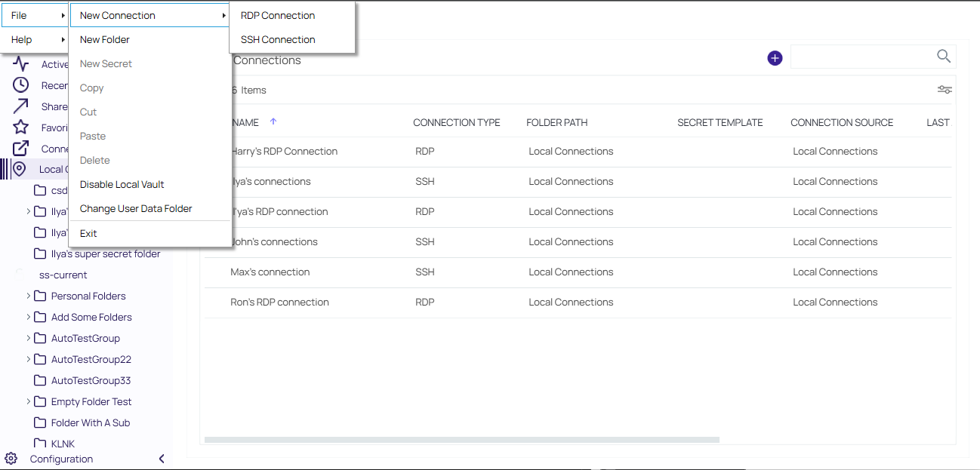
Task: Click New Folder in the File menu
Action: tap(105, 39)
